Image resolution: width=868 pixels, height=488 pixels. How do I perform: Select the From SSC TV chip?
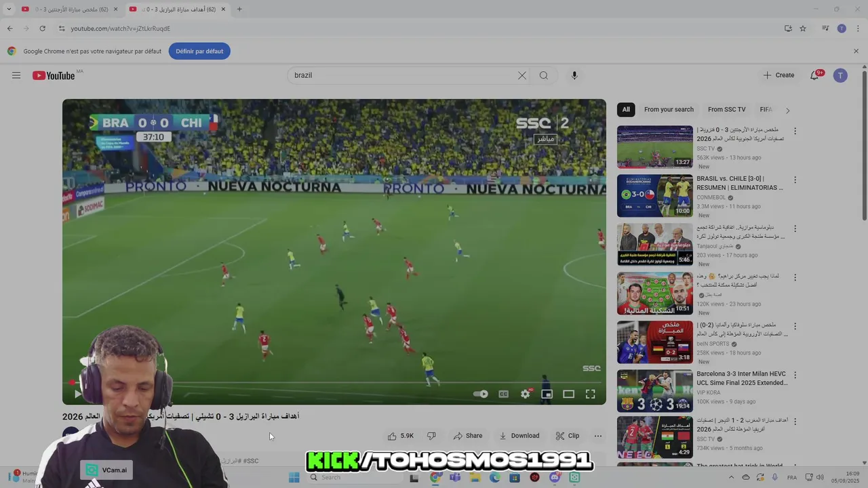726,109
